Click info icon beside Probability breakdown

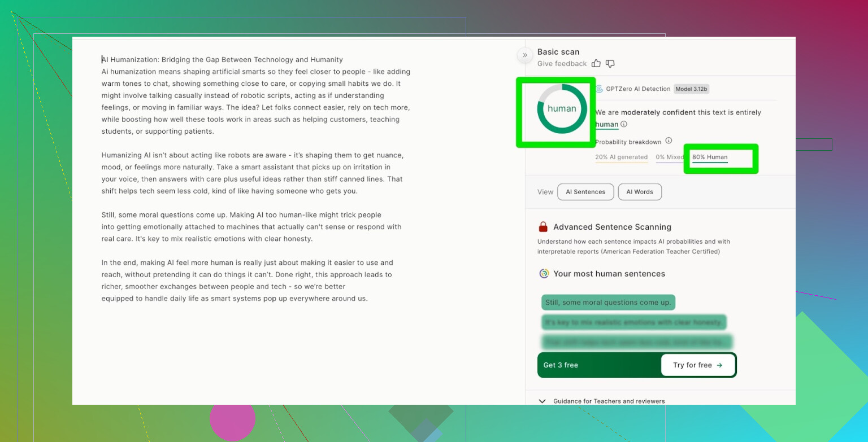[x=669, y=141]
